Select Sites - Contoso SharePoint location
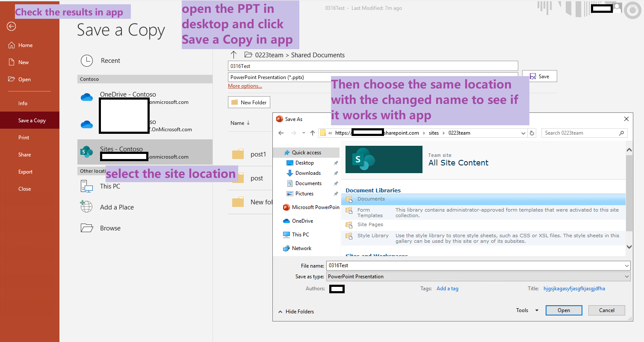 click(145, 152)
